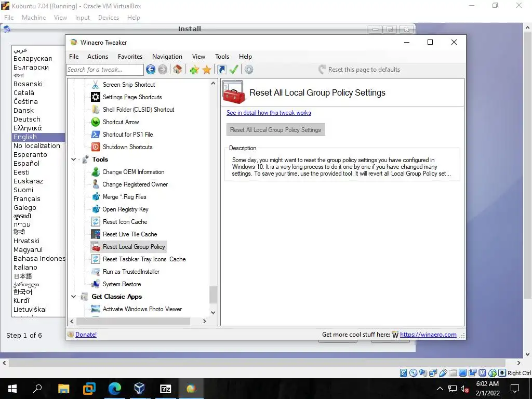Click the create shortcut toolbar icon
The image size is (532, 399).
221,70
